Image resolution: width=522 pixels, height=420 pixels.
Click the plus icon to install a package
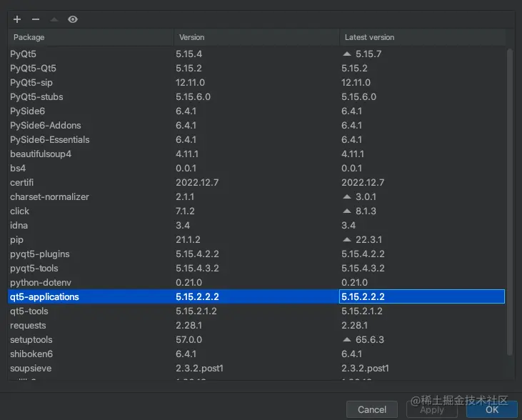click(x=17, y=19)
